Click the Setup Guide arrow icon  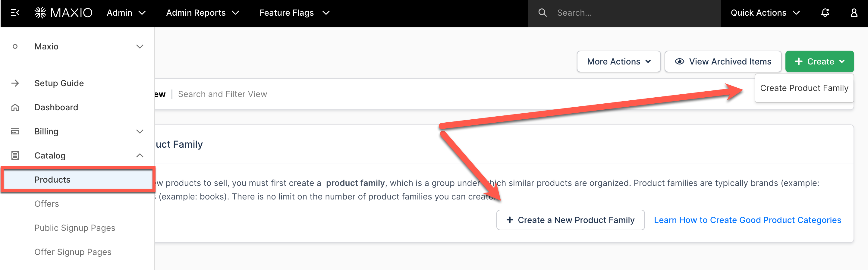15,83
